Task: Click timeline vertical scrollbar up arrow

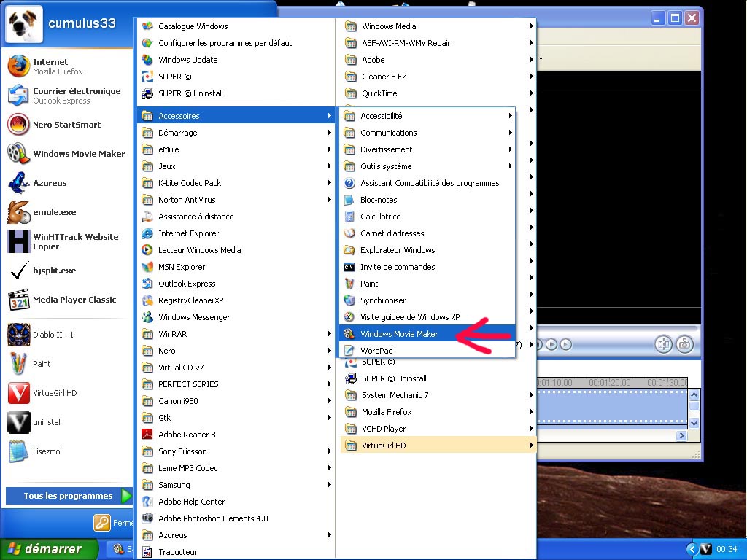Action: click(694, 394)
